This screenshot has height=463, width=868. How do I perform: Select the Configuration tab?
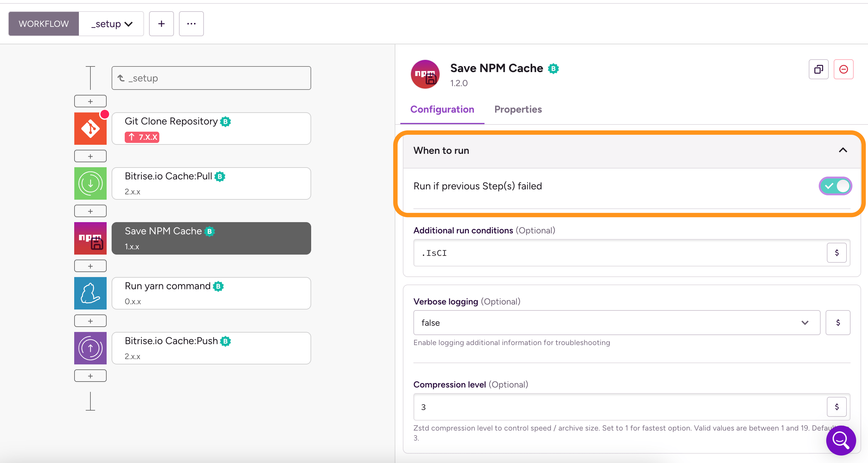(x=442, y=109)
